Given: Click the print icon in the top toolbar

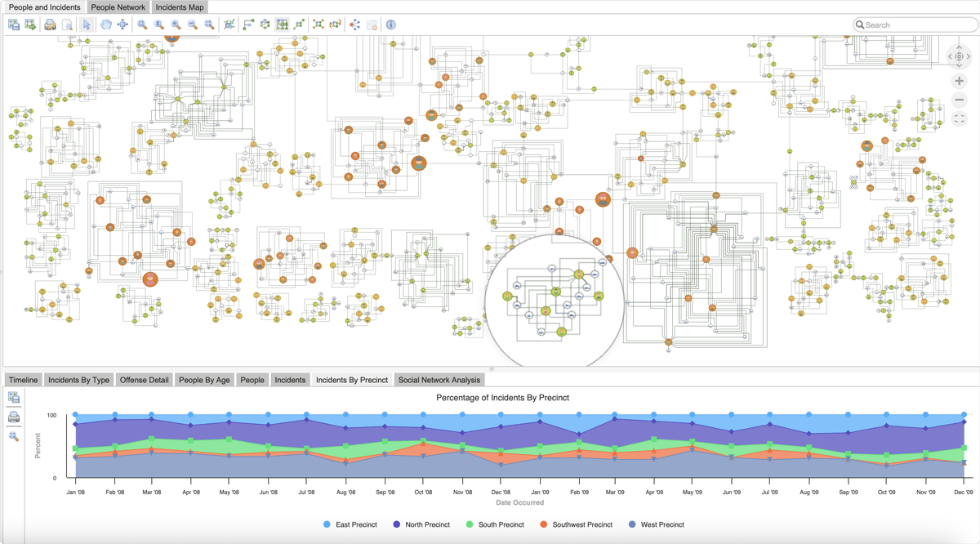Looking at the screenshot, I should click(50, 25).
